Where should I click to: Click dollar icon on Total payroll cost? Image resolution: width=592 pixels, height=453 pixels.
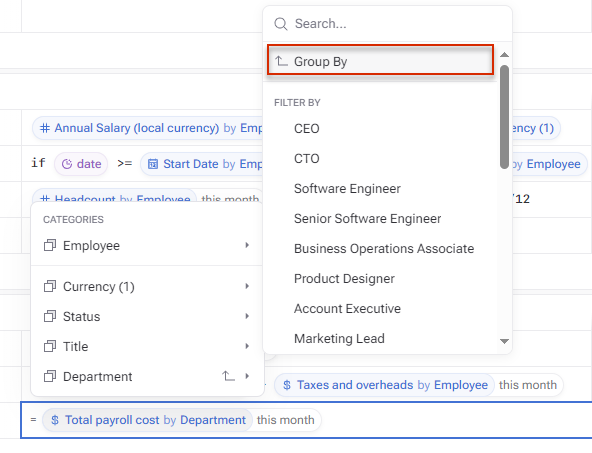(x=55, y=420)
